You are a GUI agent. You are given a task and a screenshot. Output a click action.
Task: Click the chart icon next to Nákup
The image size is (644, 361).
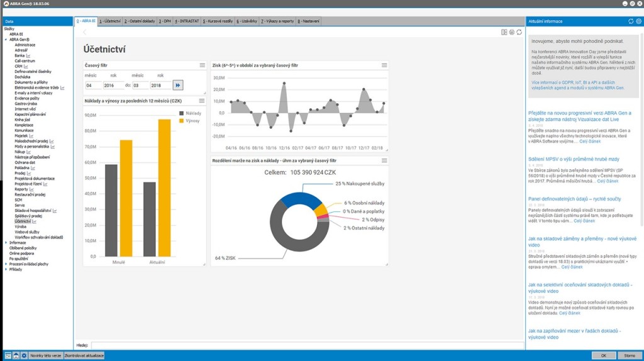pos(28,152)
